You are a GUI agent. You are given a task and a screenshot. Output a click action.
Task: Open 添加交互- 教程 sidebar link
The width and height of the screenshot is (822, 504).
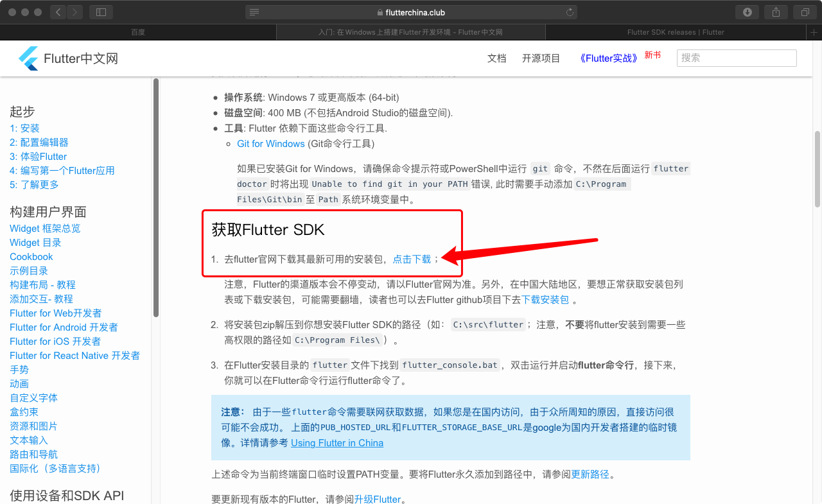pos(41,299)
